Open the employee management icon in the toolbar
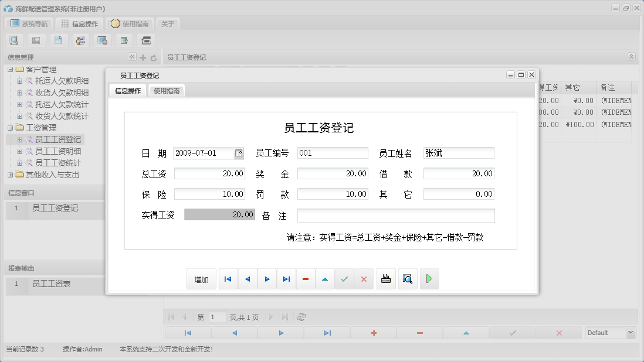 coord(80,40)
